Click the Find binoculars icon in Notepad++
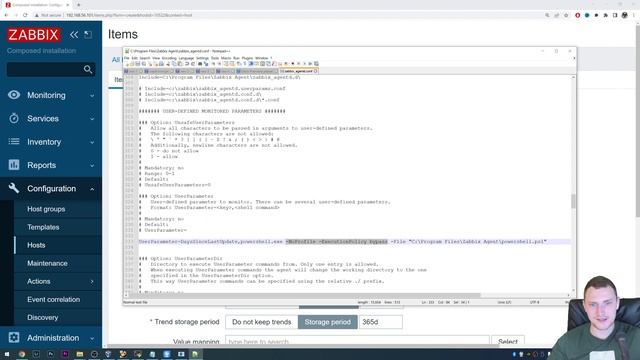This screenshot has width=640, height=360. tap(200, 64)
